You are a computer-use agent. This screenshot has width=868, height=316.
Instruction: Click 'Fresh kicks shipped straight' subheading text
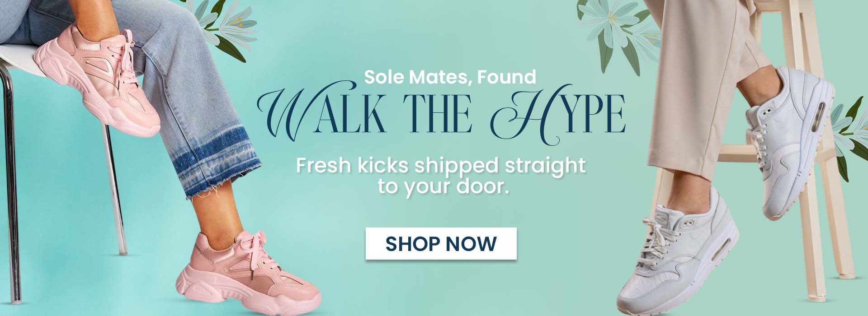[x=441, y=165]
